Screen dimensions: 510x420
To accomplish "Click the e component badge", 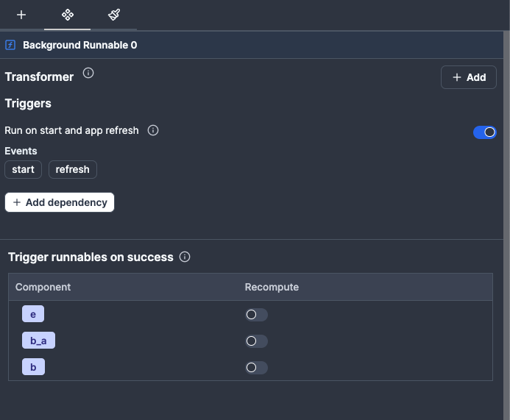I will click(x=33, y=314).
